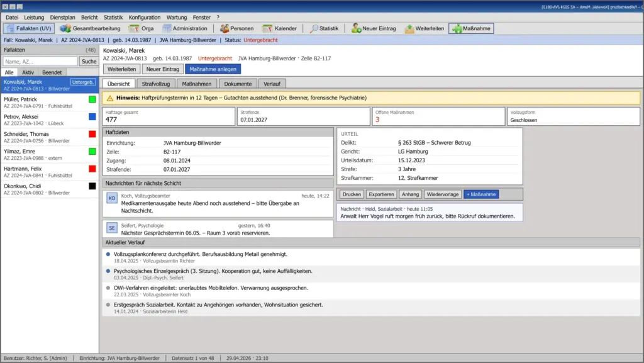Switch to the Strafvollzug tab

click(x=156, y=84)
